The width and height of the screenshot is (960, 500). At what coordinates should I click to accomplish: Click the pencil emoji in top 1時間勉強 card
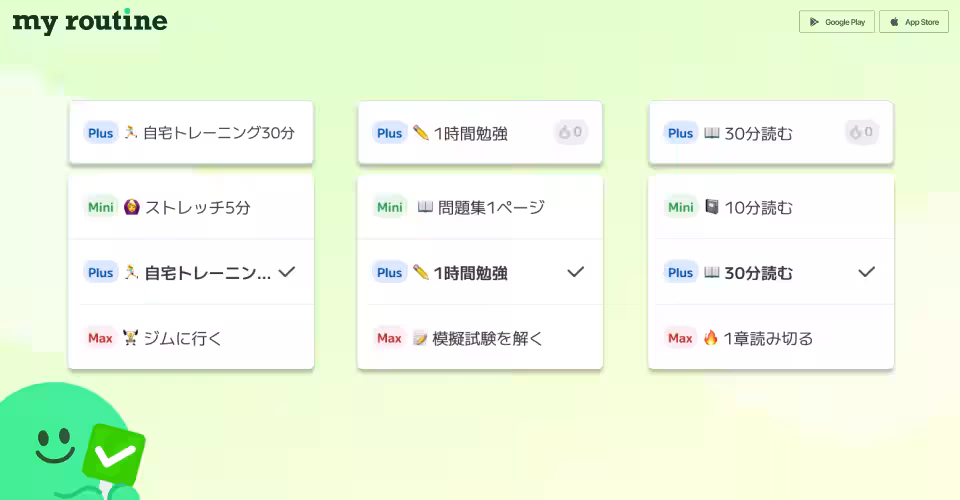421,133
